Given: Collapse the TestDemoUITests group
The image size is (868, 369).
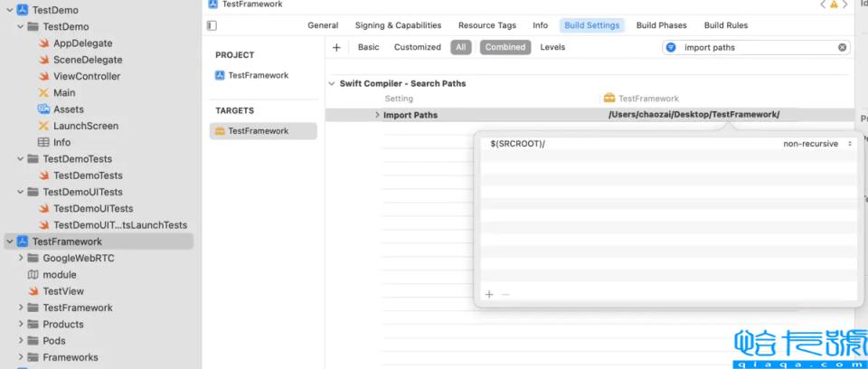Looking at the screenshot, I should (21, 193).
